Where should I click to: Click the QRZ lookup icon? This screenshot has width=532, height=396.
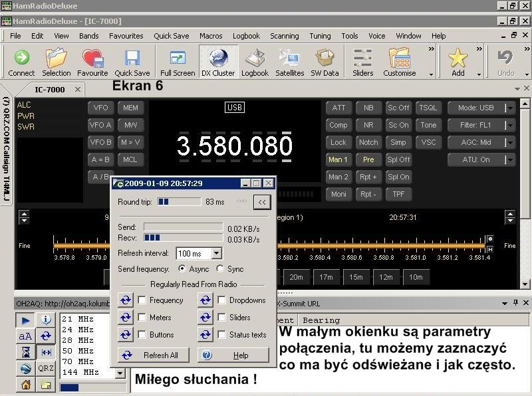click(x=46, y=368)
